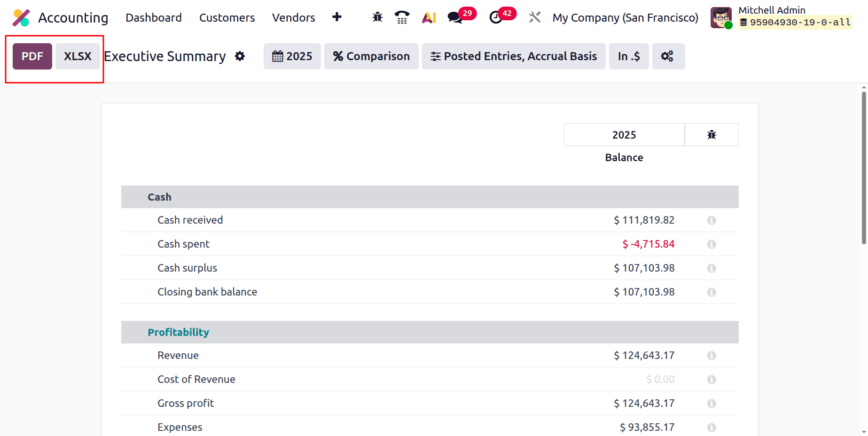868x436 pixels.
Task: Expand the Comparison options
Action: pos(371,56)
